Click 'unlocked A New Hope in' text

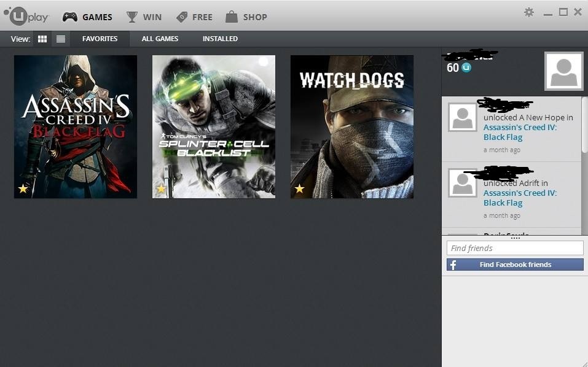[x=528, y=118]
